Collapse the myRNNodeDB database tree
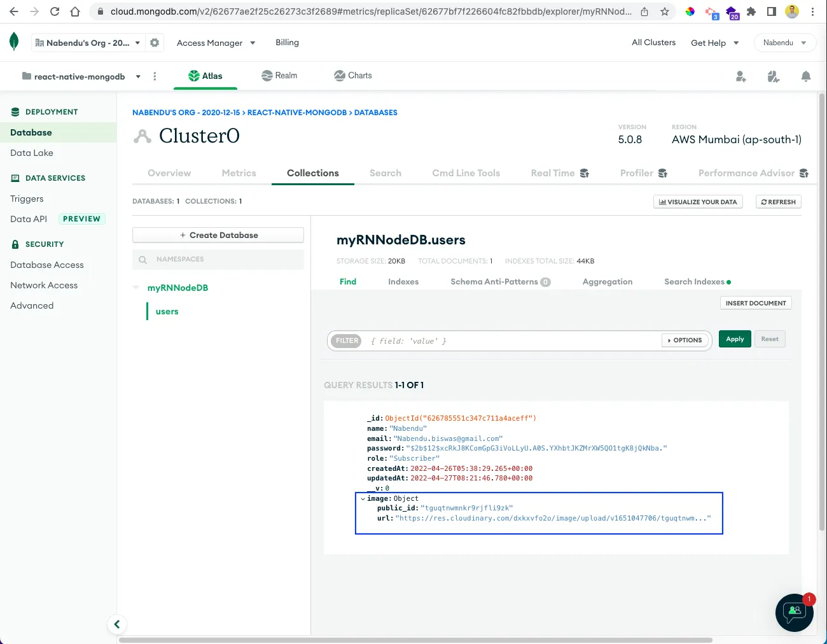Screen dimensions: 827x644 (136, 288)
